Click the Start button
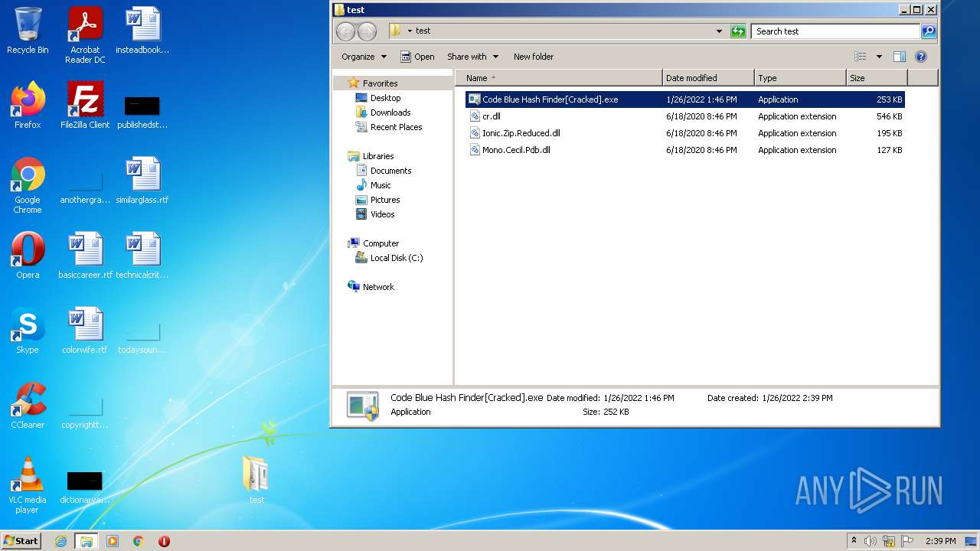Screen dimensions: 980x551 click(x=21, y=541)
